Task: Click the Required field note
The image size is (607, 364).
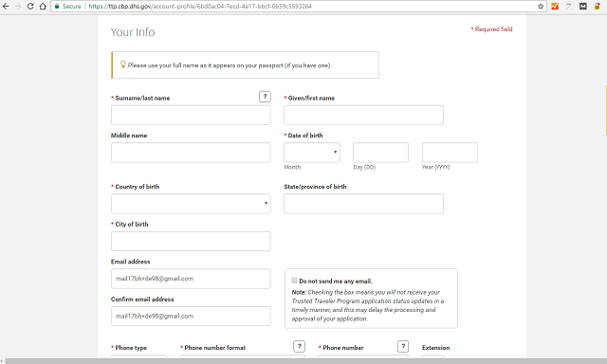Action: pyautogui.click(x=491, y=29)
